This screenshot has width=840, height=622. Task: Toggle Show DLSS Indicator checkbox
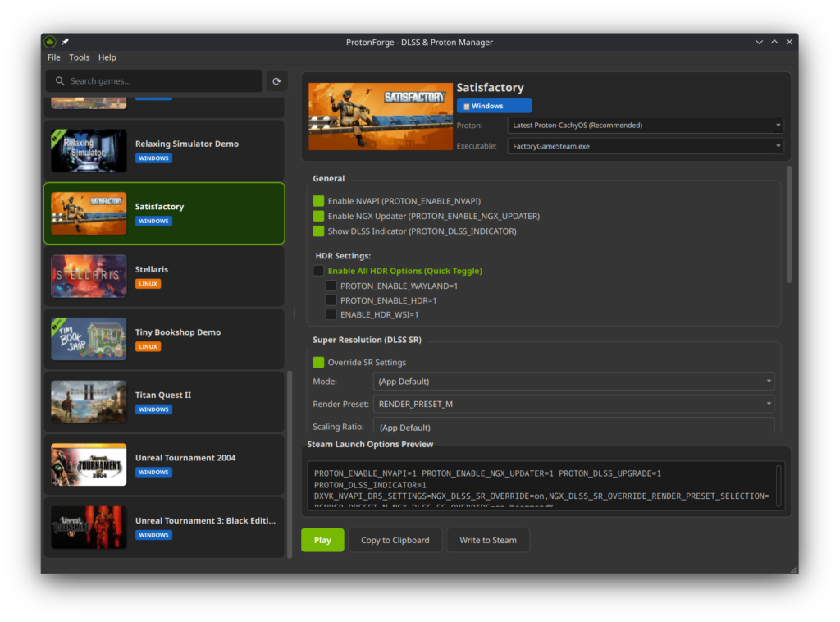[318, 231]
